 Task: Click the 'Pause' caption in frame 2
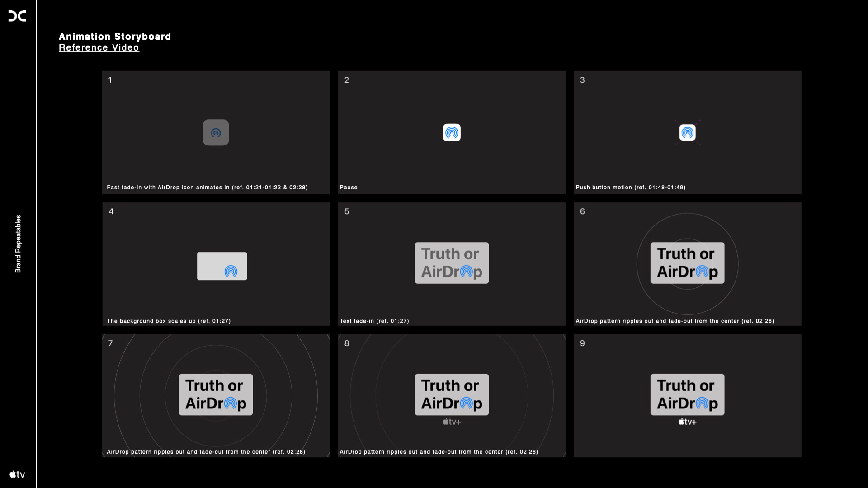(349, 188)
